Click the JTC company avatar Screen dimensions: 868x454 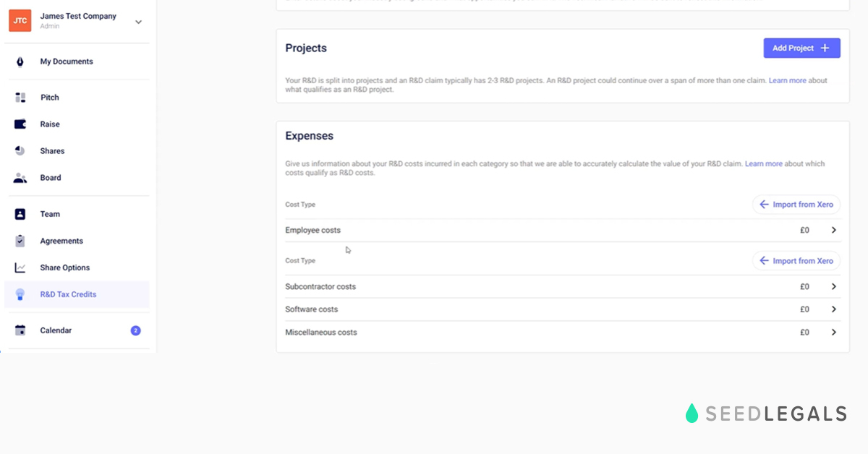(20, 21)
